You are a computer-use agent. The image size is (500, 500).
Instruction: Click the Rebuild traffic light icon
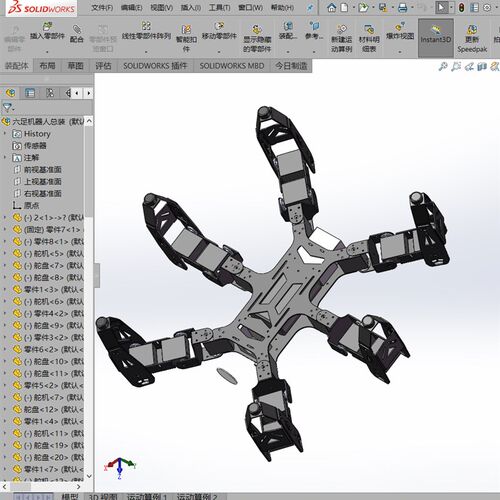(462, 7)
